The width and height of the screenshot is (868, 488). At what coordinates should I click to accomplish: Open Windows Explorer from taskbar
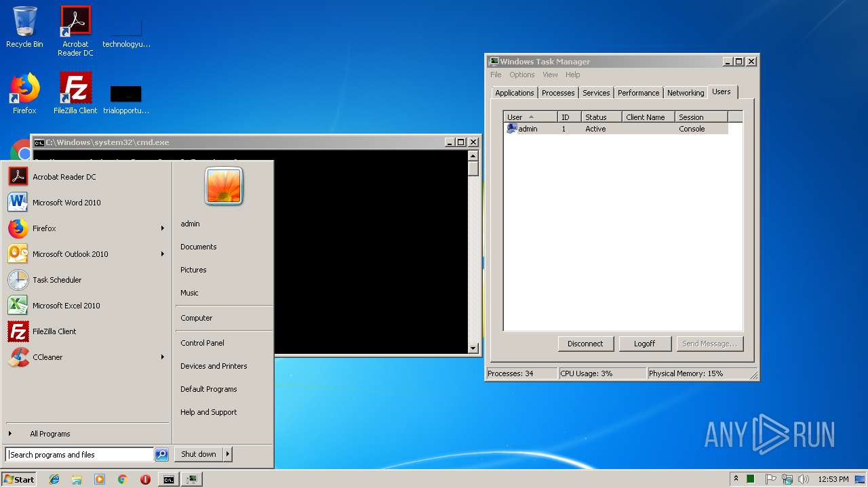coord(77,479)
